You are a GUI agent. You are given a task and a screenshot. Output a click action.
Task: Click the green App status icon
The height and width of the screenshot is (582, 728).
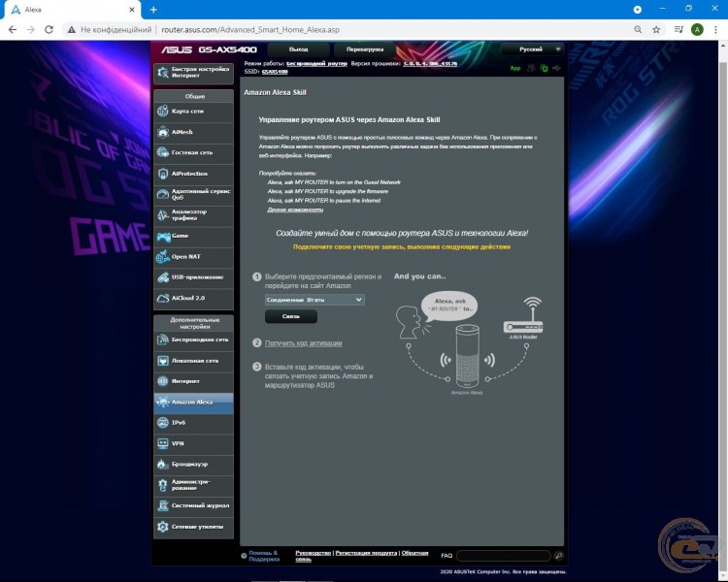click(x=515, y=68)
